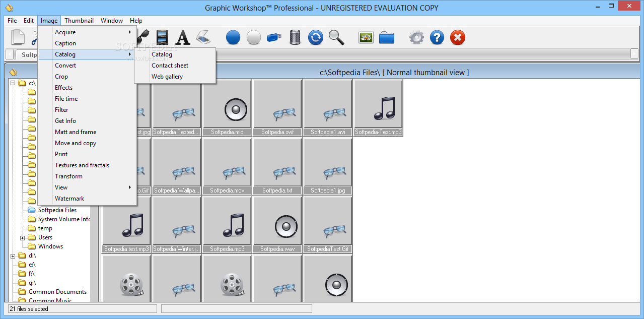This screenshot has width=644, height=319.
Task: Click the red X toolbar icon
Action: click(x=458, y=37)
